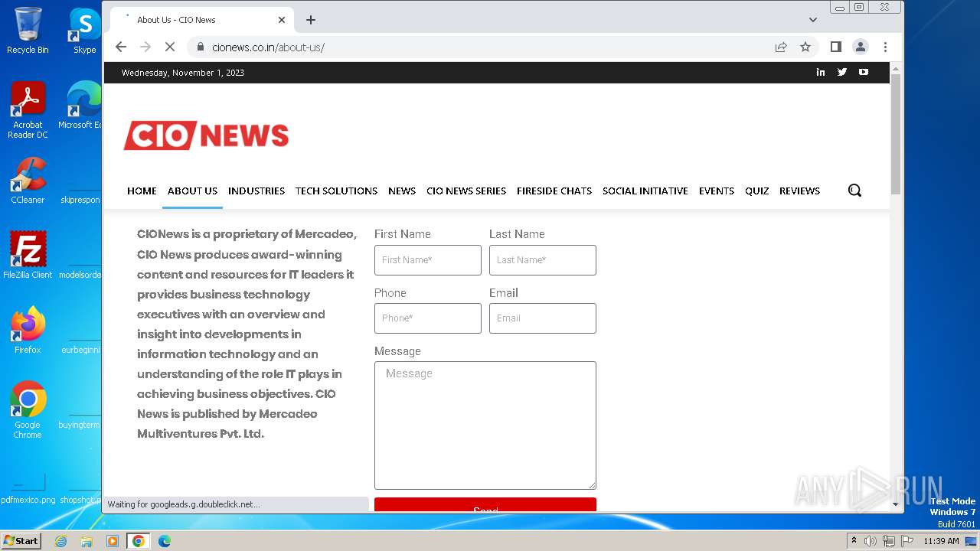Open the Chrome profile avatar icon
The height and width of the screenshot is (551, 980).
(x=861, y=47)
